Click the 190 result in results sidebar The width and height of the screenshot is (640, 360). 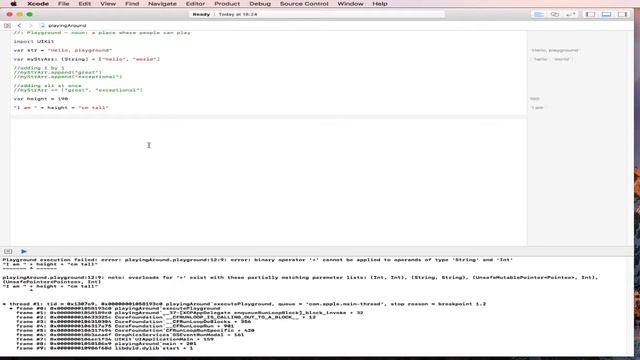tap(535, 99)
